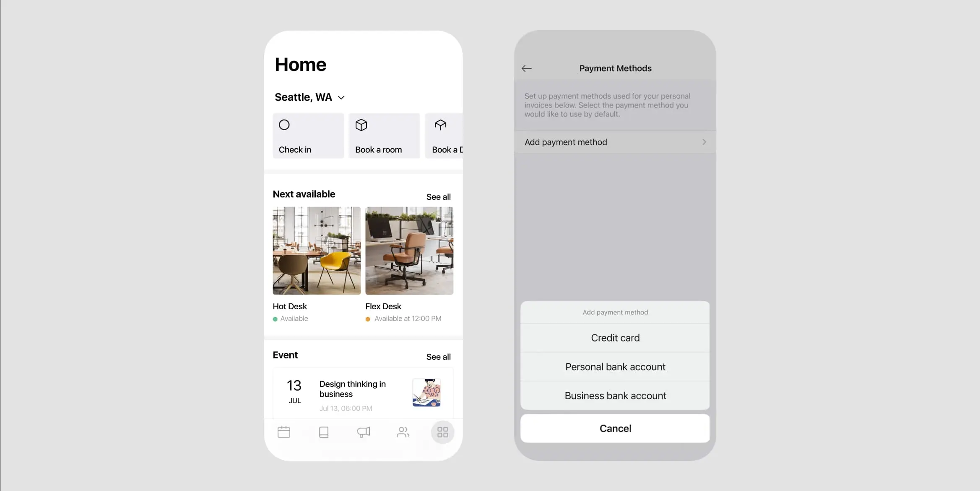Image resolution: width=980 pixels, height=491 pixels.
Task: Tap the partially visible Book a Desk icon
Action: tap(441, 125)
